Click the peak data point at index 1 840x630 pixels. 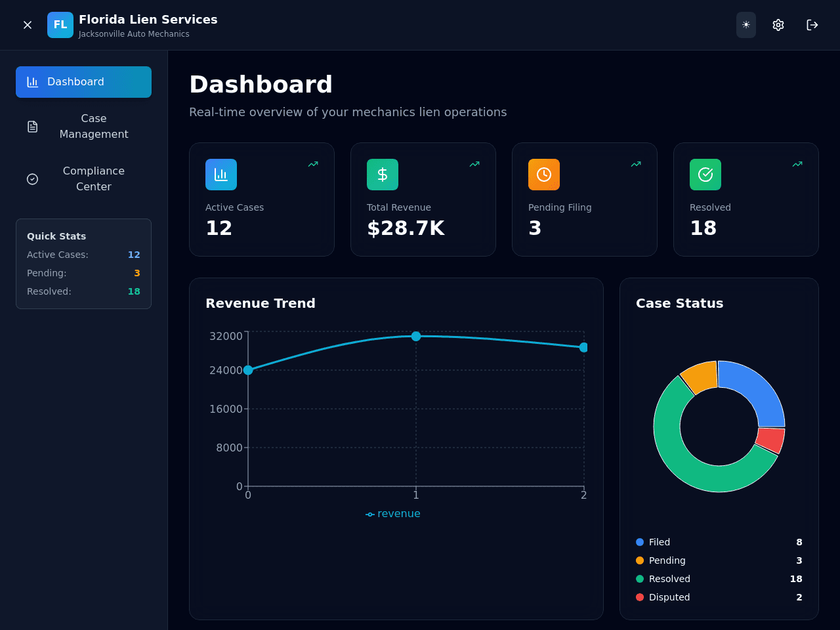pos(416,336)
